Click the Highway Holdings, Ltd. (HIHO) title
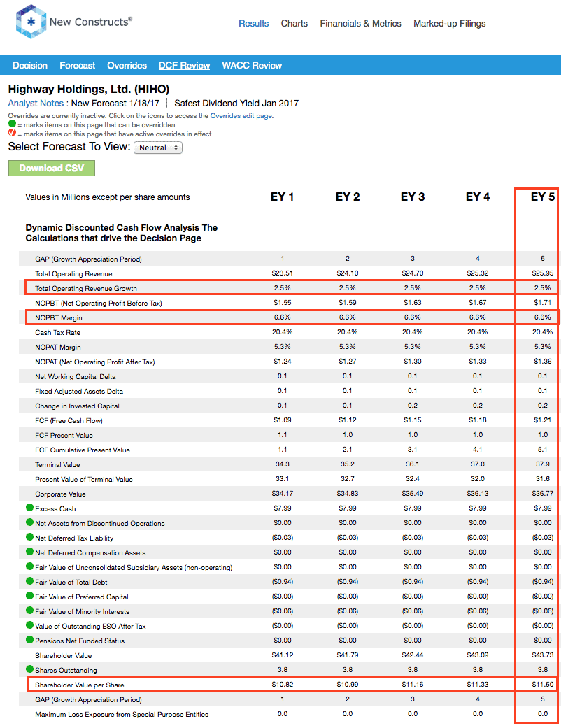Viewport: 561px width, 728px height. click(89, 89)
